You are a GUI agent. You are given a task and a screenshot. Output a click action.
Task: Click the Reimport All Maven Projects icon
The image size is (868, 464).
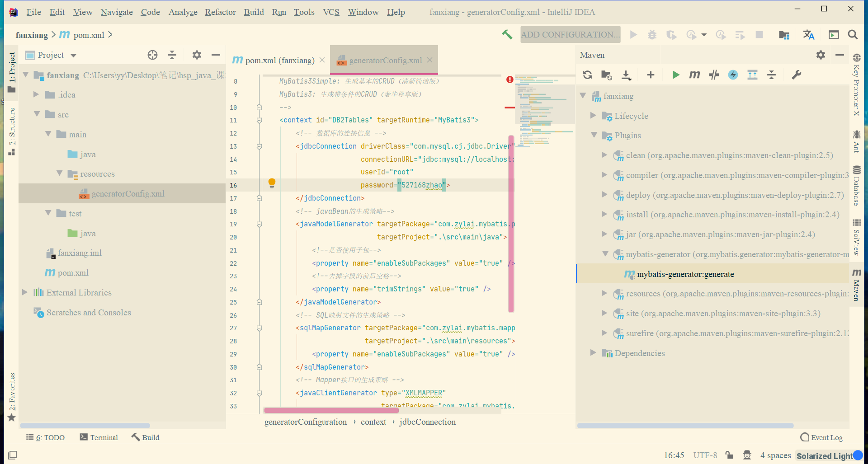click(x=587, y=75)
